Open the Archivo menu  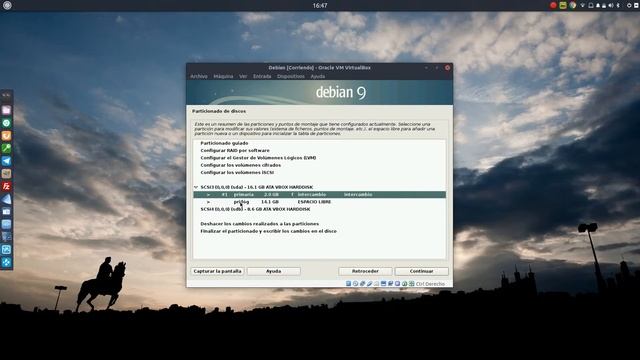(199, 76)
